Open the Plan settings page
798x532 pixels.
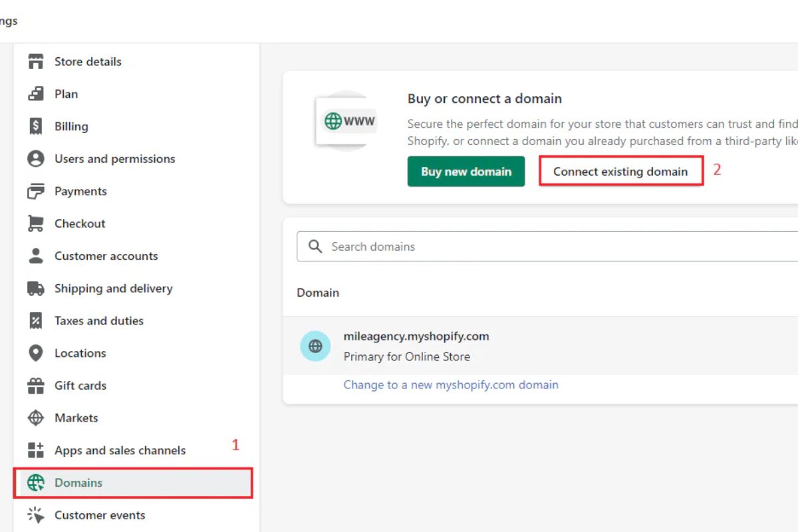click(66, 94)
